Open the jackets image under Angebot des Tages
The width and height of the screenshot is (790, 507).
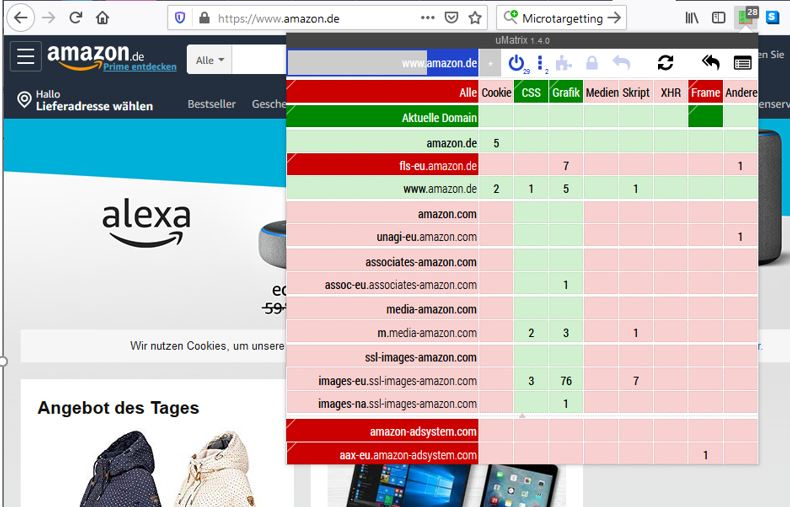(x=165, y=469)
